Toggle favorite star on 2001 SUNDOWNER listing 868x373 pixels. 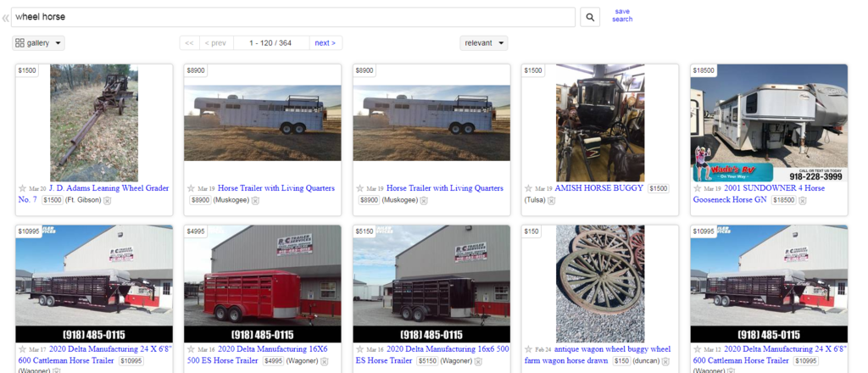click(698, 188)
